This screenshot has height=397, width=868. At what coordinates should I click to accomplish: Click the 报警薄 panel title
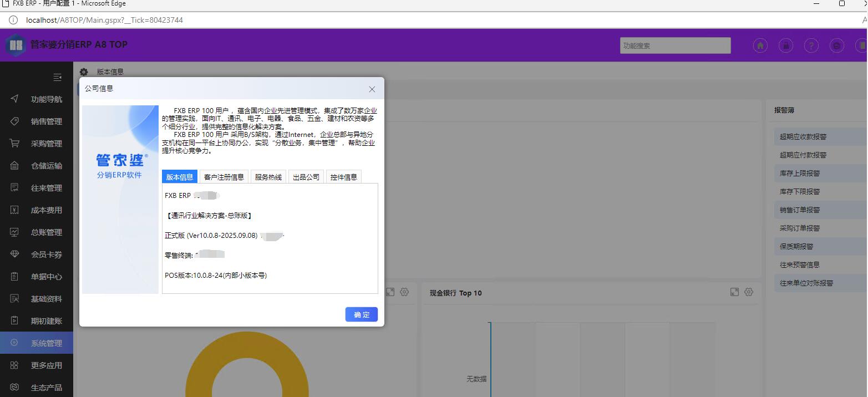tap(784, 110)
